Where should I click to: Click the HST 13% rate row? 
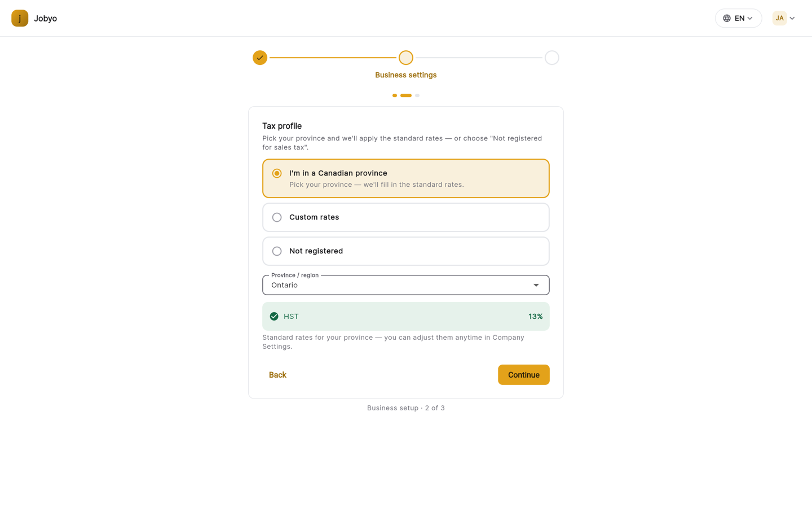coord(406,317)
